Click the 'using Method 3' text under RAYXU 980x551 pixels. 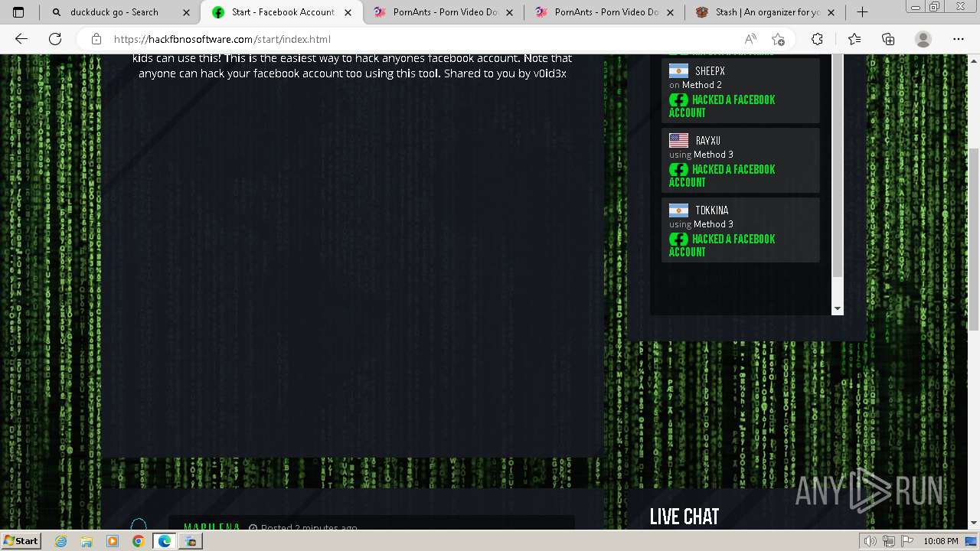tap(701, 155)
